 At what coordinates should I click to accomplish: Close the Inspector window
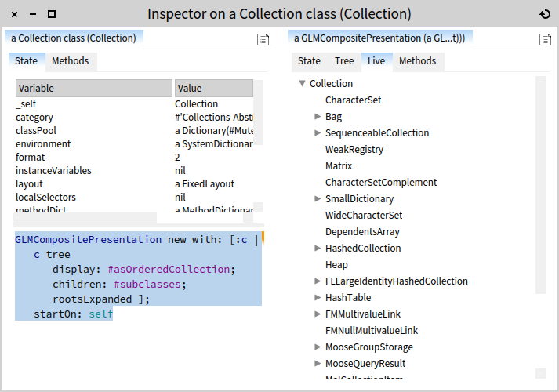[14, 14]
